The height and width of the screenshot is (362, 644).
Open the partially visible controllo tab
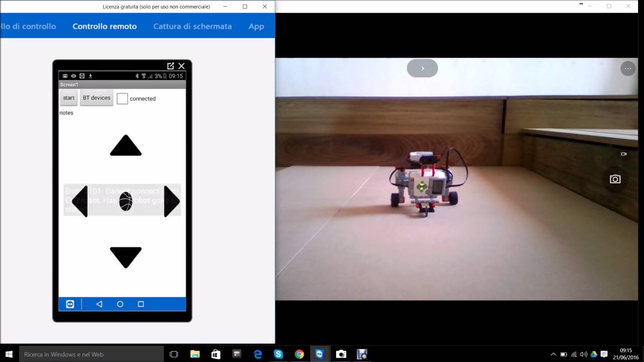coord(28,26)
